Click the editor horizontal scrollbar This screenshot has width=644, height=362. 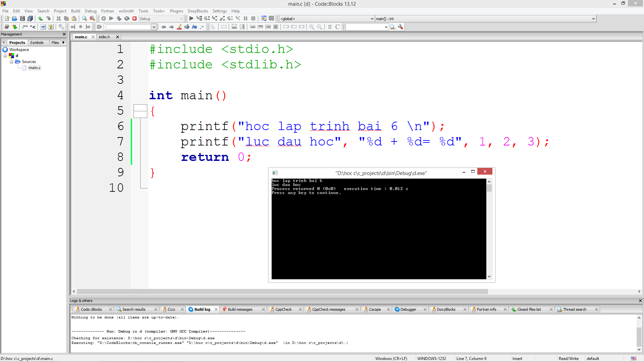point(282,292)
